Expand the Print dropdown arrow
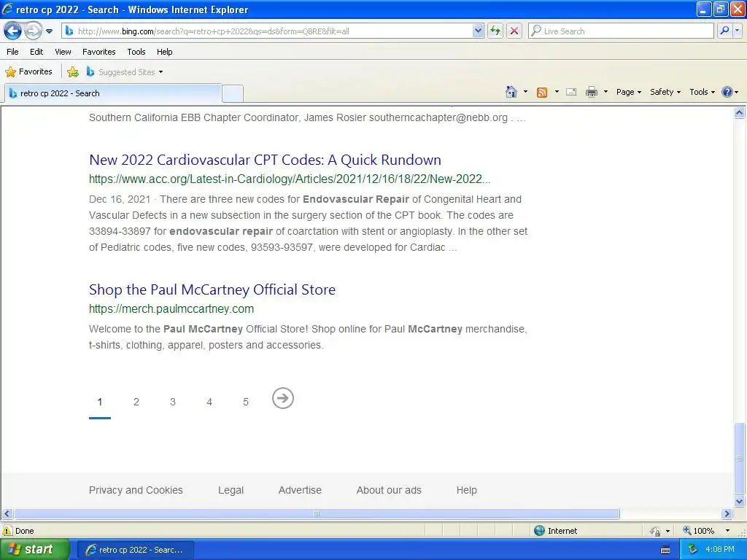747x560 pixels. pos(605,92)
